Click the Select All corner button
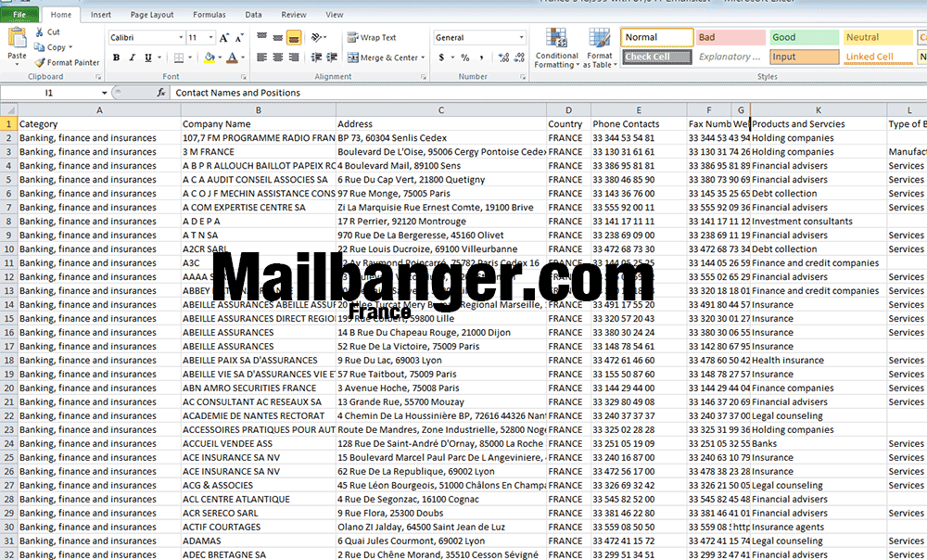The height and width of the screenshot is (560, 927). point(9,110)
